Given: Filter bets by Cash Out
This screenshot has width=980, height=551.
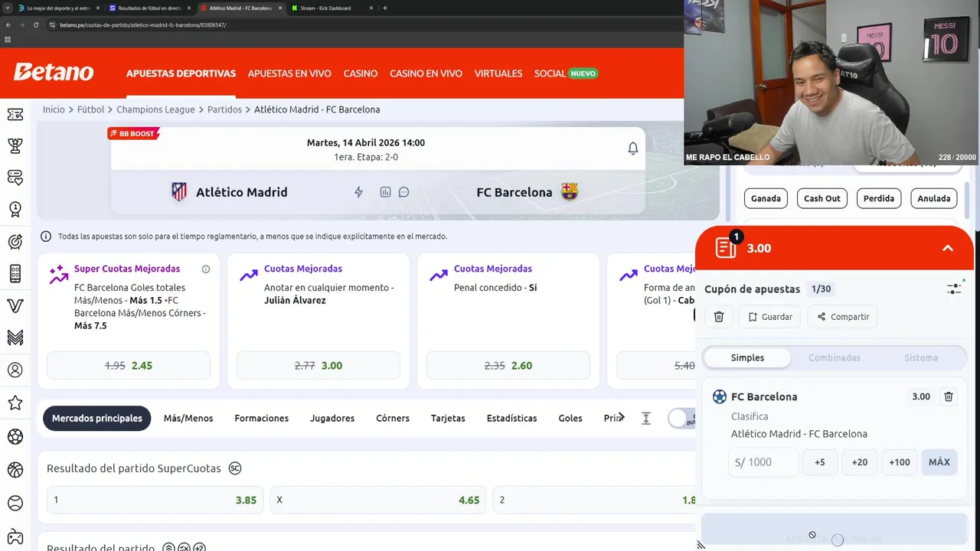Looking at the screenshot, I should click(822, 198).
